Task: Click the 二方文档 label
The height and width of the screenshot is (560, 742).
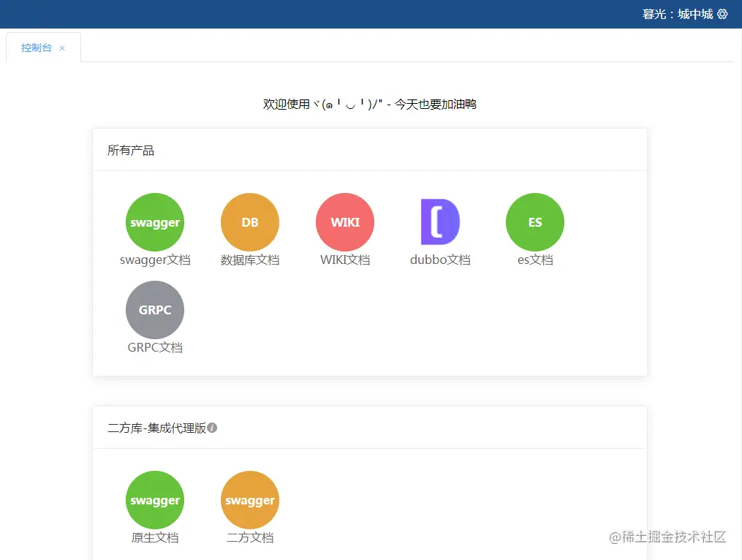Action: pos(250,538)
